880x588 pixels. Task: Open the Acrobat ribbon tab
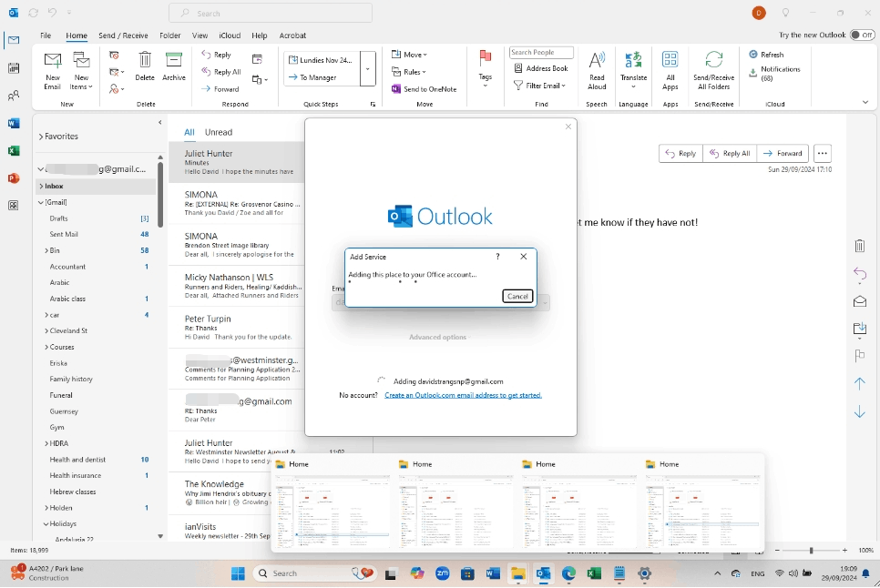(x=293, y=35)
